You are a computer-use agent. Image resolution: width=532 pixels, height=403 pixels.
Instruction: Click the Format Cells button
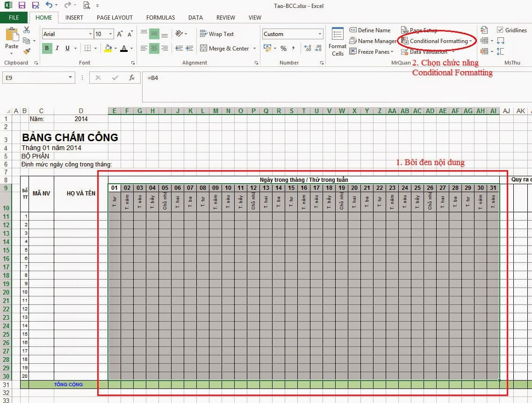click(x=337, y=41)
